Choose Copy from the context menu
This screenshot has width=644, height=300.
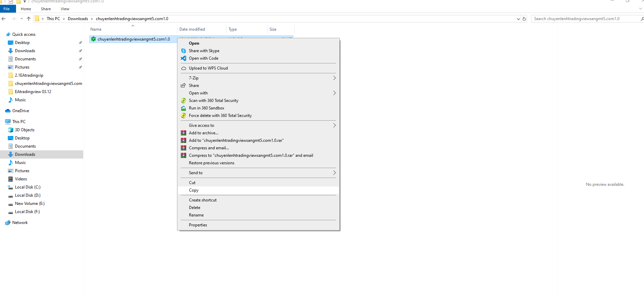click(x=194, y=190)
